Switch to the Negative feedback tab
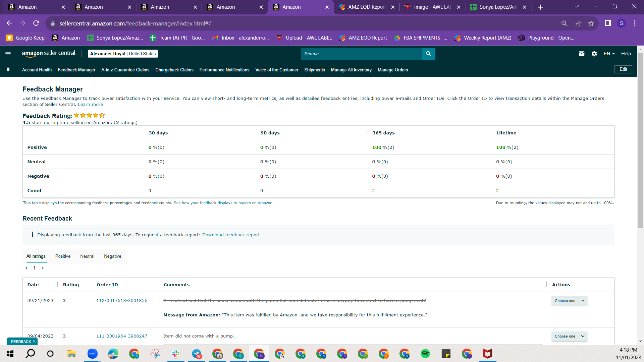 point(113,256)
